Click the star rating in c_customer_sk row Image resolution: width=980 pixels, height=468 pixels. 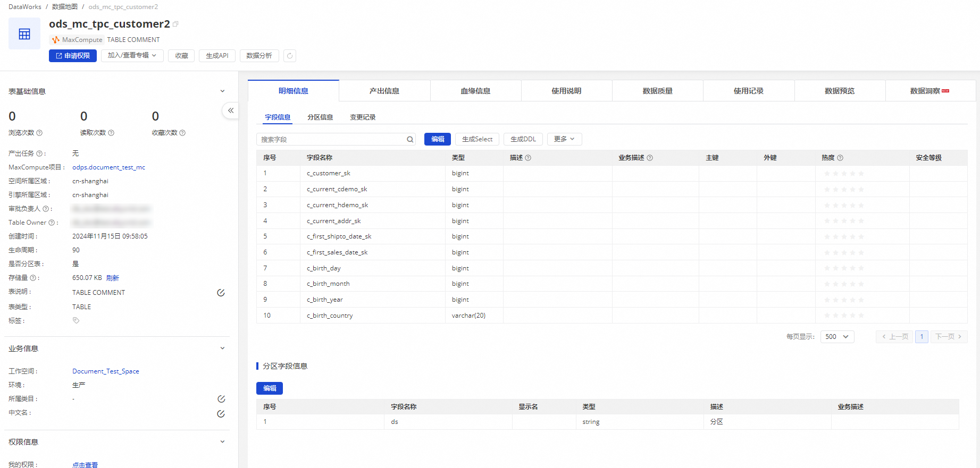tap(844, 174)
